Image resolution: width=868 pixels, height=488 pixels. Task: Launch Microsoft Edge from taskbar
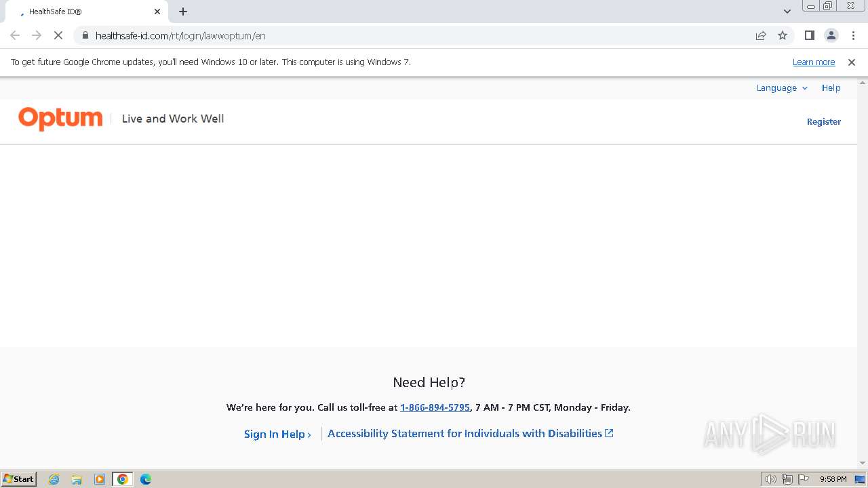tap(145, 479)
